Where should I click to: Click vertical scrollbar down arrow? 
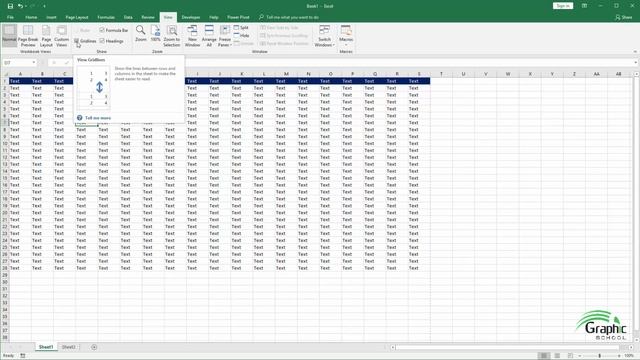click(636, 340)
